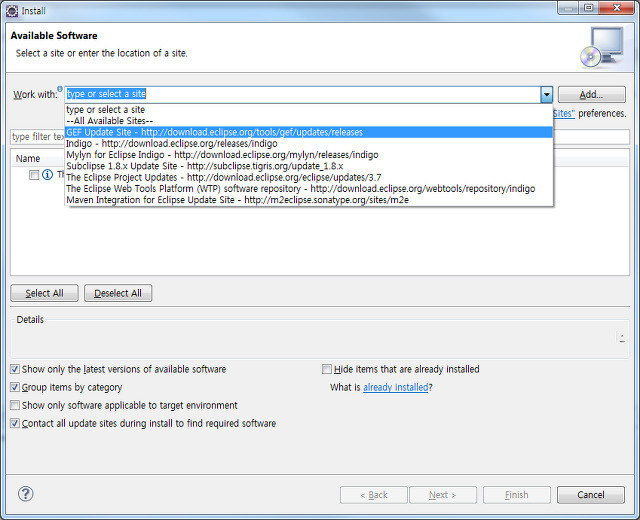Click the Eclipse icon in title bar
Viewport: 640px width, 520px height.
pyautogui.click(x=12, y=11)
